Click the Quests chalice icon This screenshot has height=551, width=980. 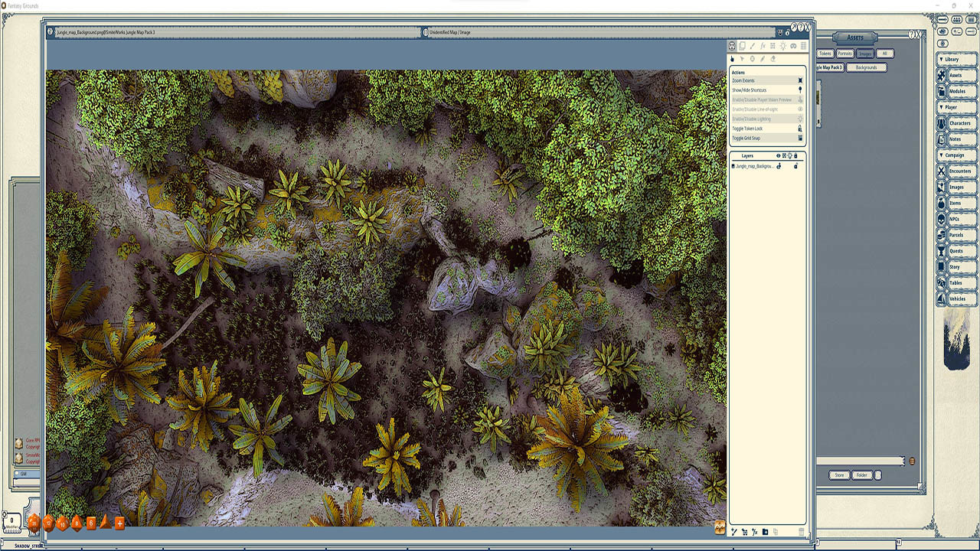pos(942,250)
